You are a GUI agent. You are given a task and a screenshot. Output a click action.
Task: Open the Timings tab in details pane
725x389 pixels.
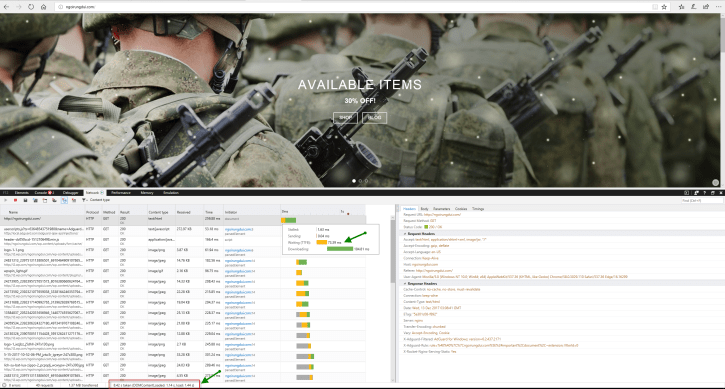(x=478, y=209)
